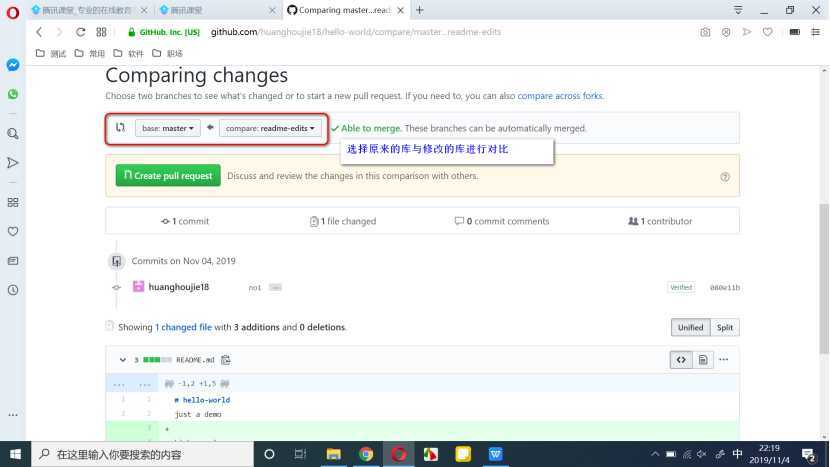This screenshot has width=830, height=467.
Task: Open the sidebar search magnifier
Action: (x=13, y=133)
